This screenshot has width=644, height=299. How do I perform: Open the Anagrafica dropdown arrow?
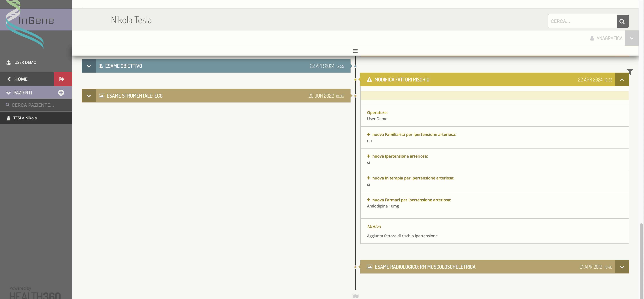point(632,38)
